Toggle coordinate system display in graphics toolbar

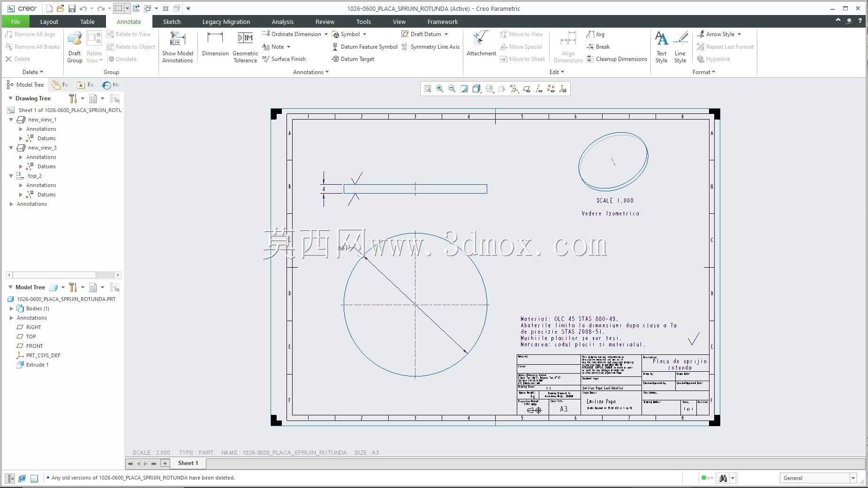click(x=563, y=89)
